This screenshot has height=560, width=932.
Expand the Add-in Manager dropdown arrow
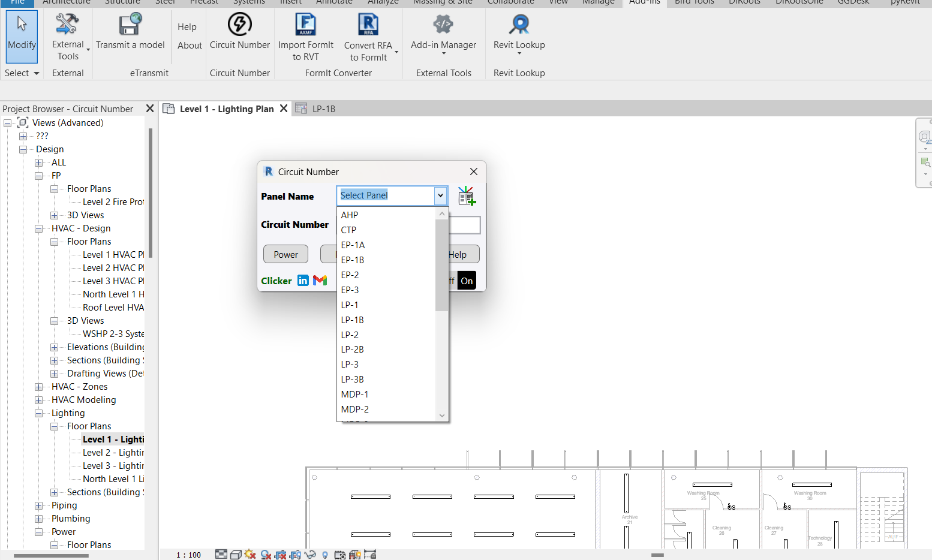444,53
